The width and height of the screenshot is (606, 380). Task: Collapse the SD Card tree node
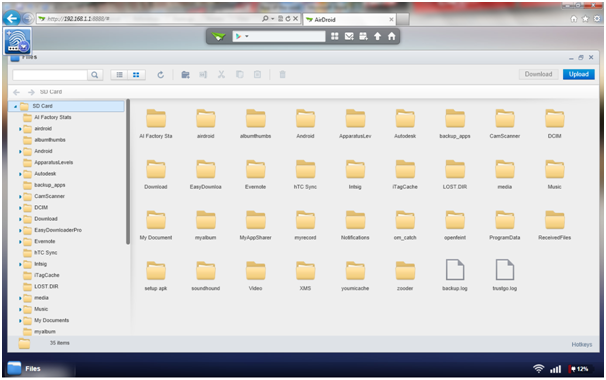click(15, 106)
